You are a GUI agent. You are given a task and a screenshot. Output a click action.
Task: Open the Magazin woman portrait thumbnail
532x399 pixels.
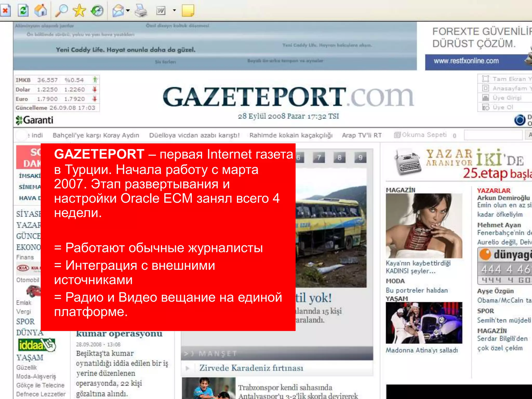click(x=424, y=226)
